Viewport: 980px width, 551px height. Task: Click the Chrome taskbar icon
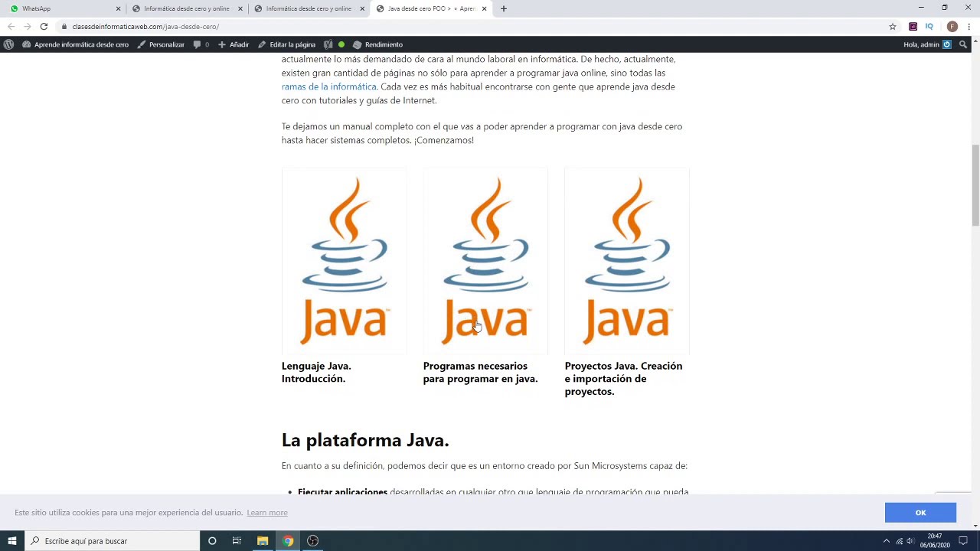(x=288, y=541)
